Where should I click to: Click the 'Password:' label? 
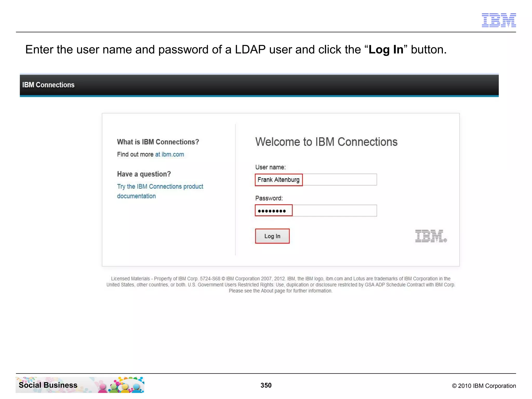(x=269, y=198)
